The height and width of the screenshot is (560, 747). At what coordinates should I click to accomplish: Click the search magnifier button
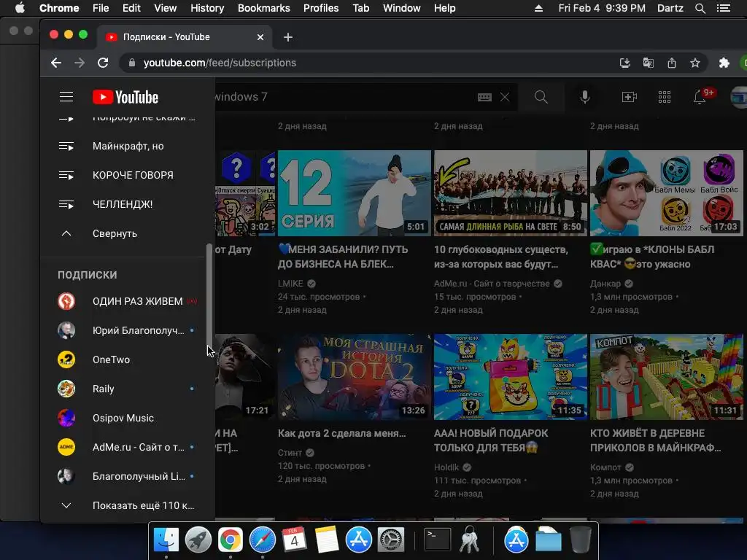pos(541,97)
